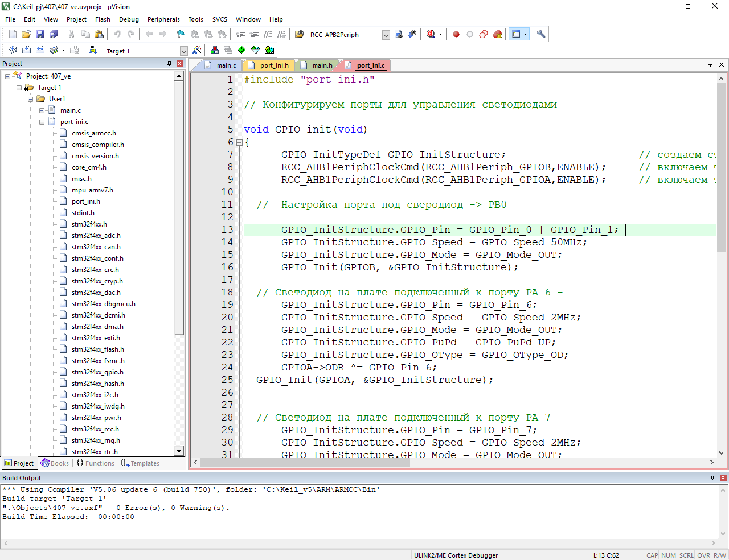Open Manage Project Items icon
The width and height of the screenshot is (729, 560).
tap(215, 50)
